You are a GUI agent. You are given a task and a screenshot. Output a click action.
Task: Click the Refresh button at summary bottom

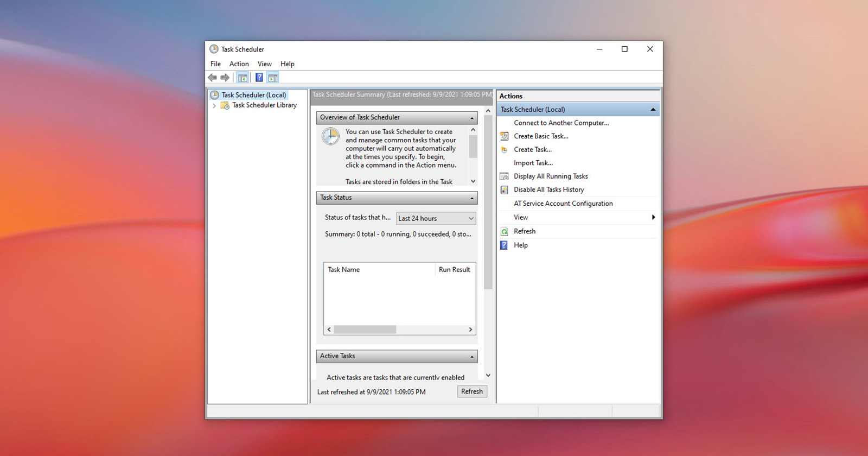(x=471, y=391)
